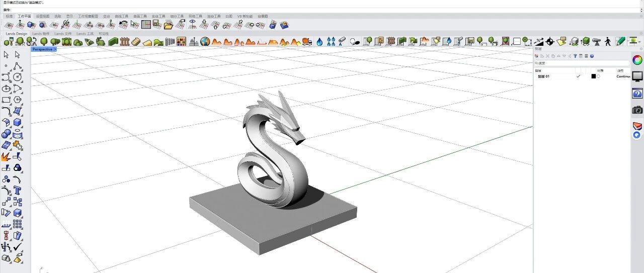Click the Explode tool icon
This screenshot has width=644, height=273.
[x=6, y=156]
